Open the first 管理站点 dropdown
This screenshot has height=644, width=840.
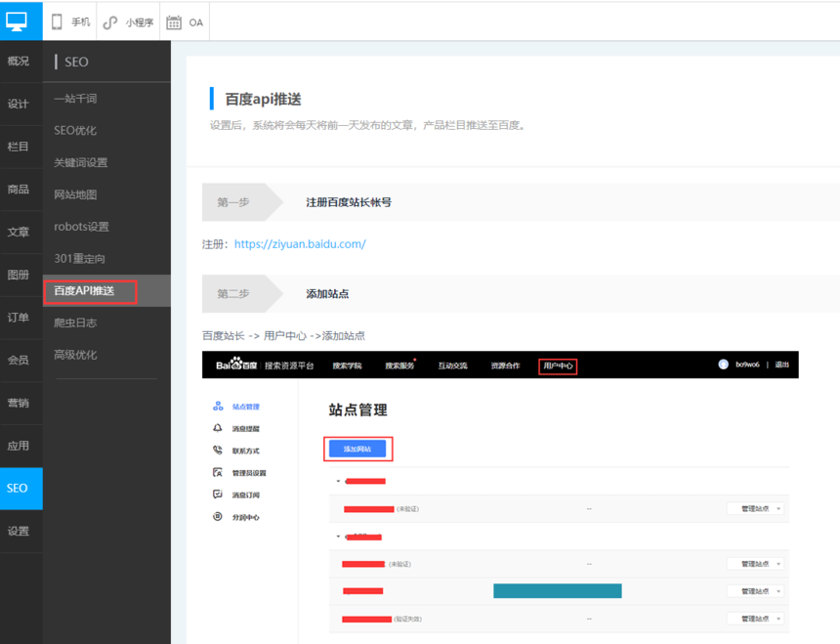click(x=755, y=509)
